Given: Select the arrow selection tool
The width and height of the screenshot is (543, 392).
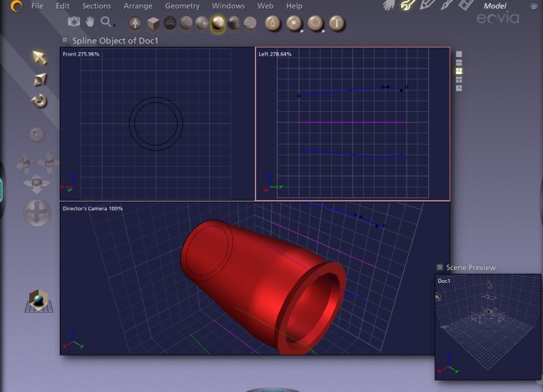Looking at the screenshot, I should point(39,58).
